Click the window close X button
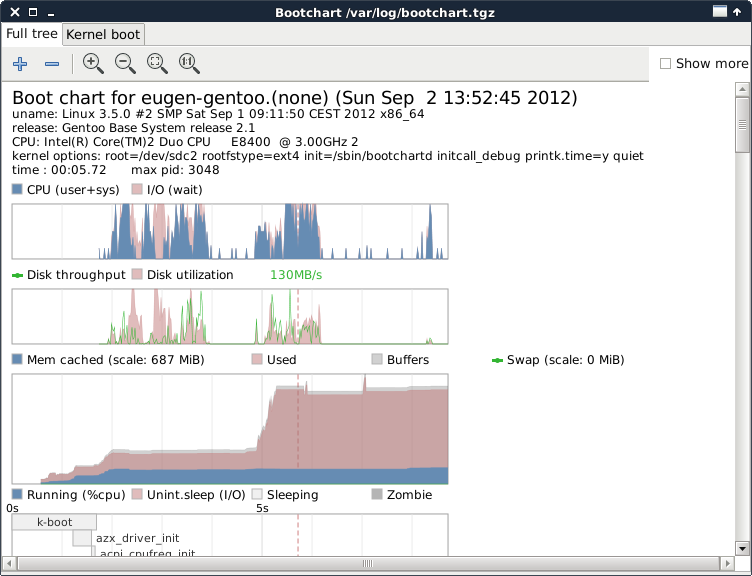The image size is (752, 576). [x=15, y=12]
